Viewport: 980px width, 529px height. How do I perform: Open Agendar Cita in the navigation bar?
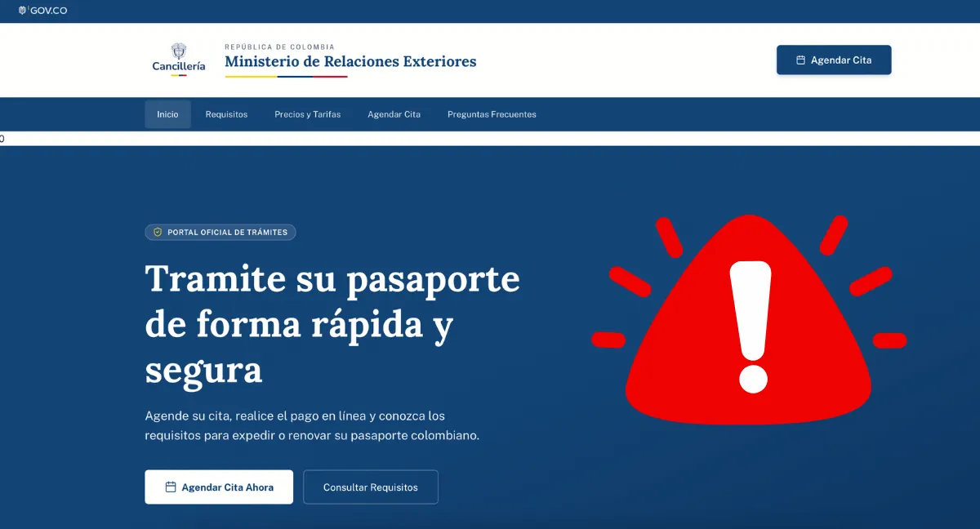click(394, 114)
